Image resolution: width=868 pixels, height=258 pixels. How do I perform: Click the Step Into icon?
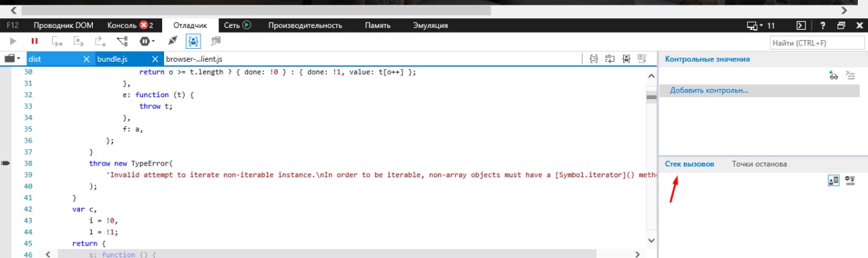(x=58, y=41)
